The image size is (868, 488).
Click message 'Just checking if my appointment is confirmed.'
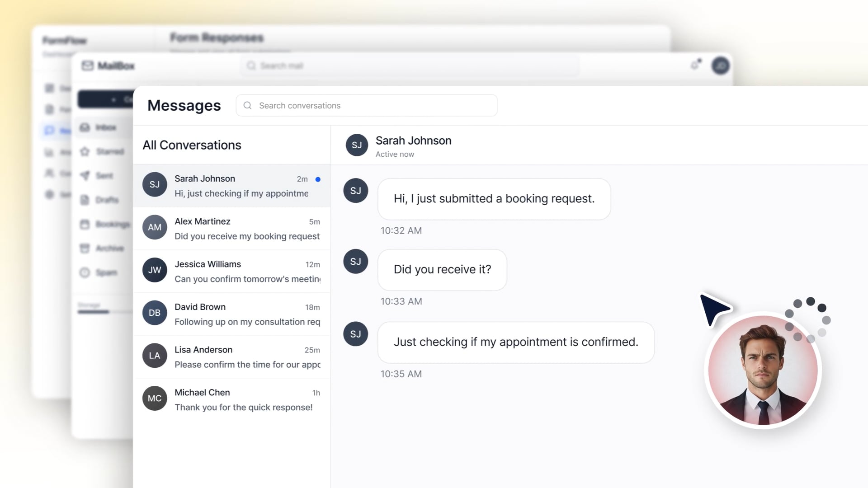516,342
